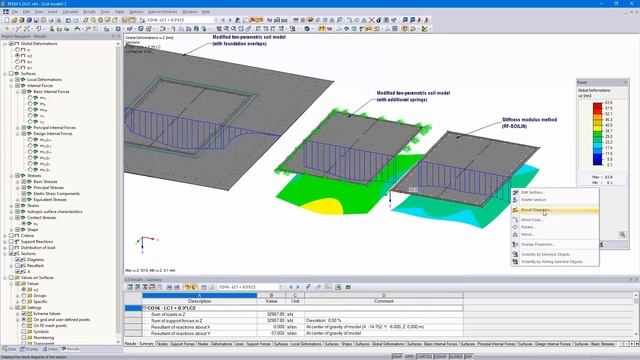This screenshot has width=640, height=360.
Task: Toggle the OSNAP status bar button
Action: pos(440,357)
